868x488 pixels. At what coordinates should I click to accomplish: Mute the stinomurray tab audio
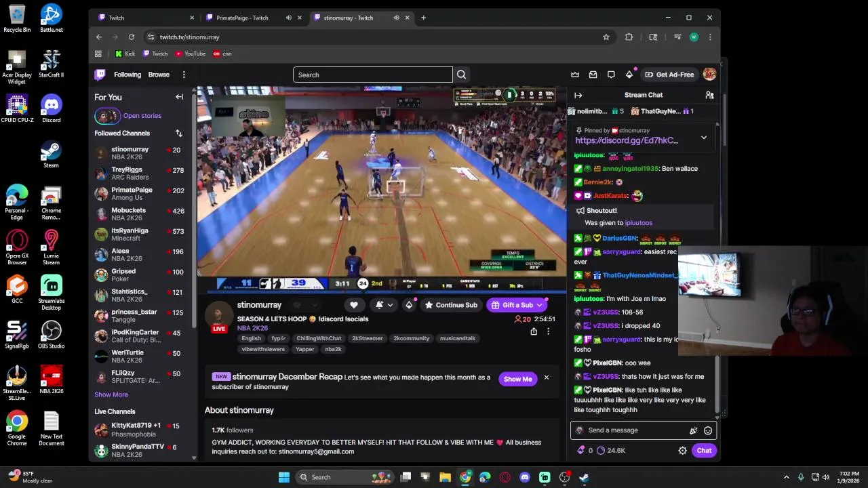point(396,18)
